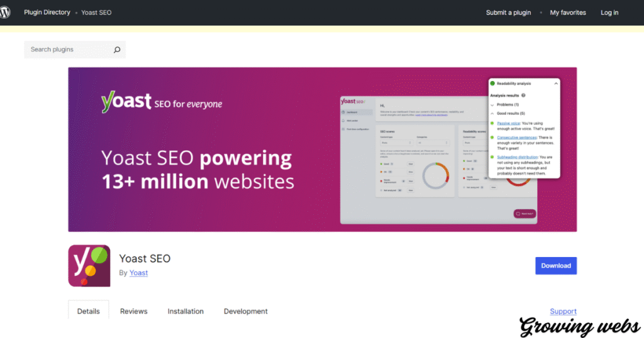Click the green Readability analysis smiley icon
Image resolution: width=644 pixels, height=338 pixels.
click(492, 84)
